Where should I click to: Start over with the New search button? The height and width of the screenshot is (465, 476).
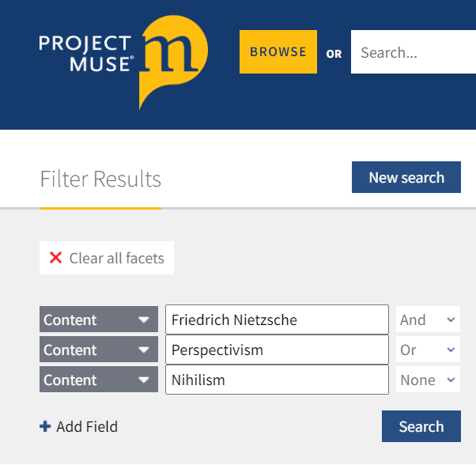click(406, 177)
